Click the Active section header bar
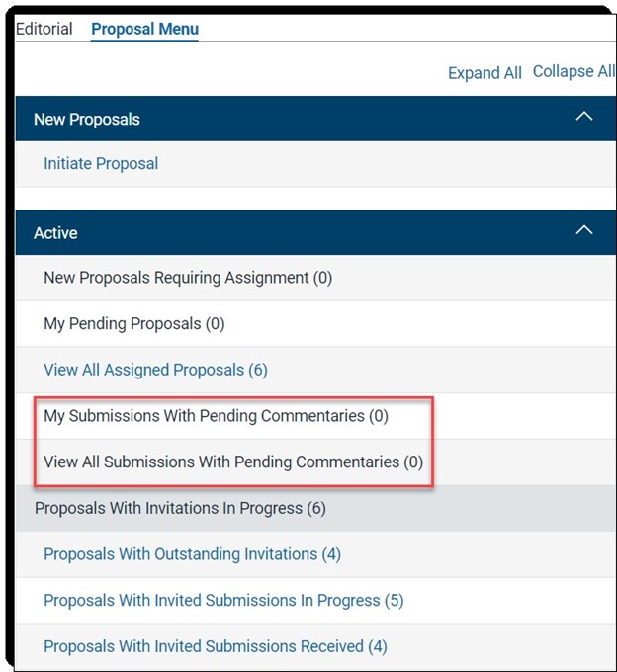Viewport: 617px width, 672px height. point(316,232)
